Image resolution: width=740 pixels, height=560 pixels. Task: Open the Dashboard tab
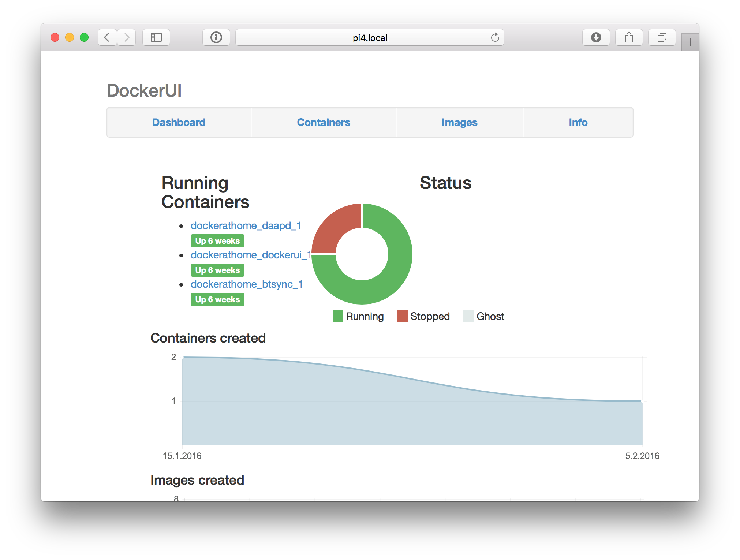(179, 122)
